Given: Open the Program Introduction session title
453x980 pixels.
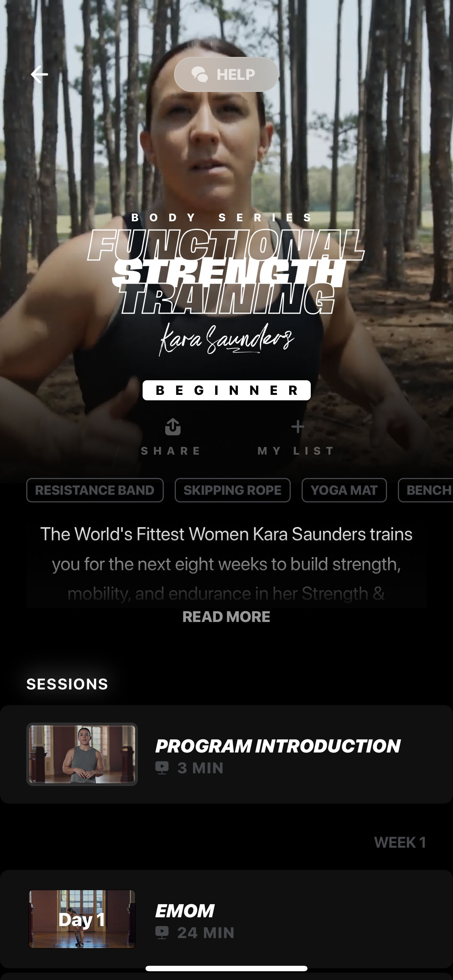Looking at the screenshot, I should coord(278,746).
